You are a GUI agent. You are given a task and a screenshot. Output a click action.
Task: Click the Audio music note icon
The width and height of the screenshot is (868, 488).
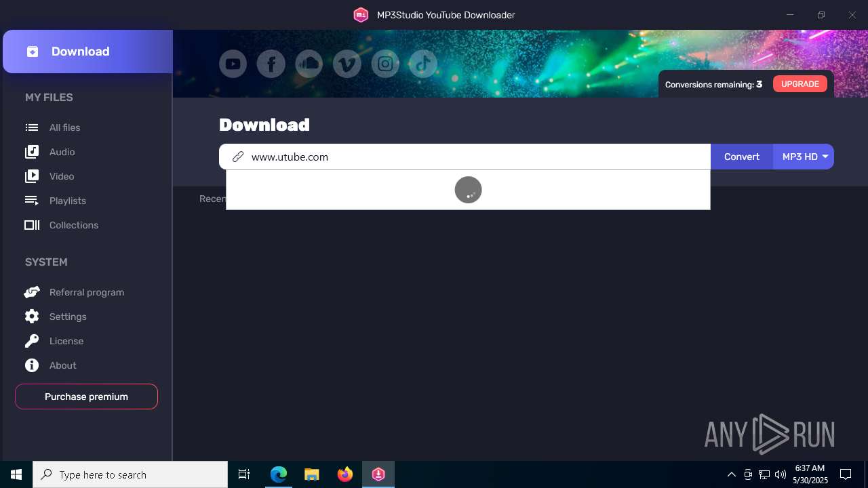pyautogui.click(x=32, y=152)
